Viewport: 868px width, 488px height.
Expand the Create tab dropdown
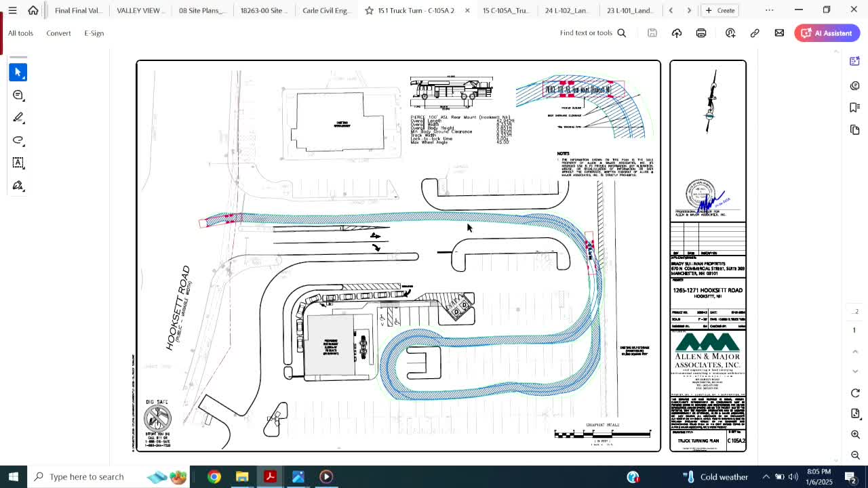click(x=719, y=10)
